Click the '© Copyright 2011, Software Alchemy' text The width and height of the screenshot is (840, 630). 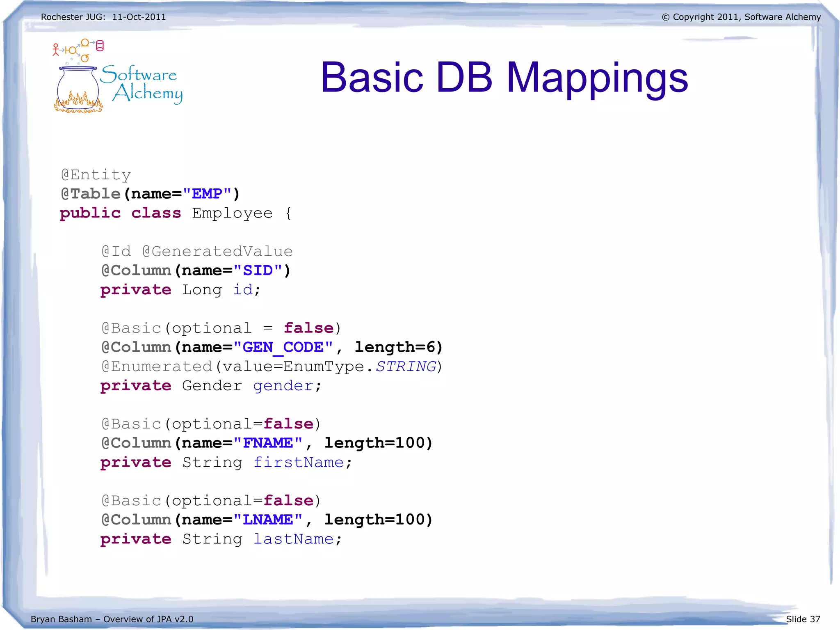click(741, 17)
